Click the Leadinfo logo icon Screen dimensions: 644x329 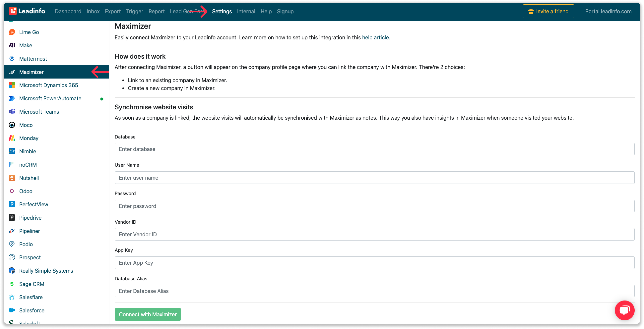(x=12, y=11)
